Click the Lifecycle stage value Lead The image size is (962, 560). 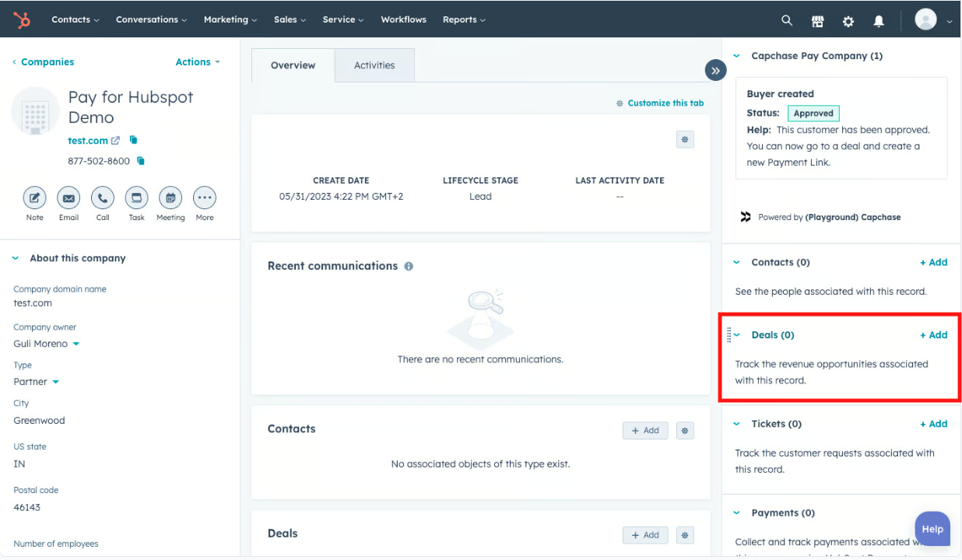pos(480,197)
